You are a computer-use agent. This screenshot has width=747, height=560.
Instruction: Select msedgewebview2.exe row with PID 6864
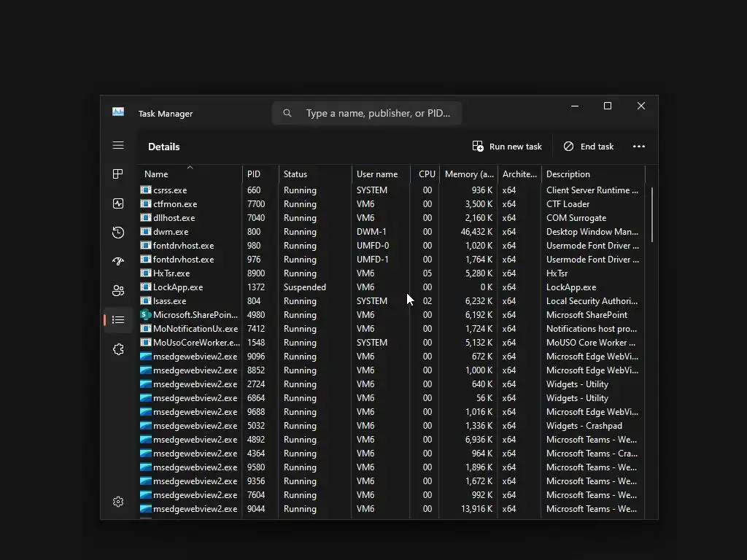pos(392,397)
